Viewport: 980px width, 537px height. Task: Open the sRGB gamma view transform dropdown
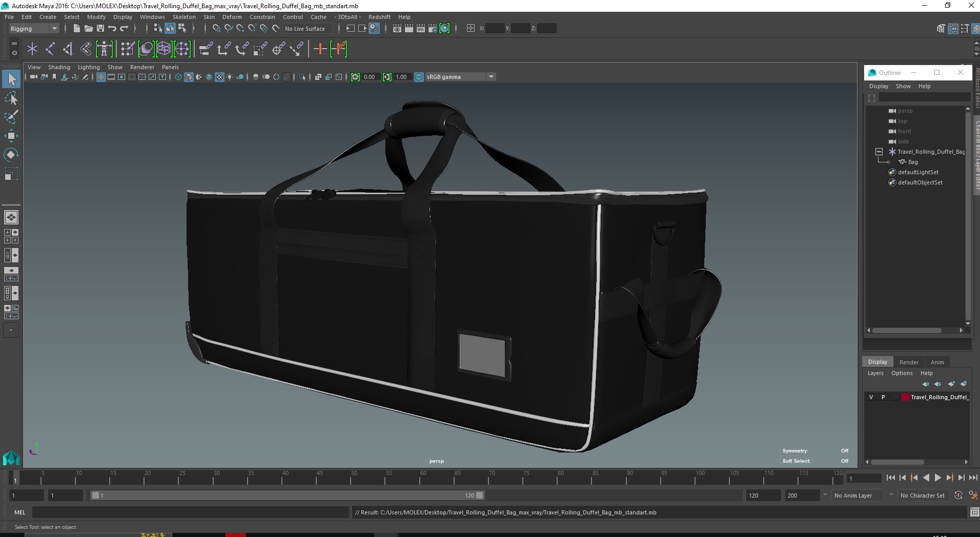(x=460, y=77)
